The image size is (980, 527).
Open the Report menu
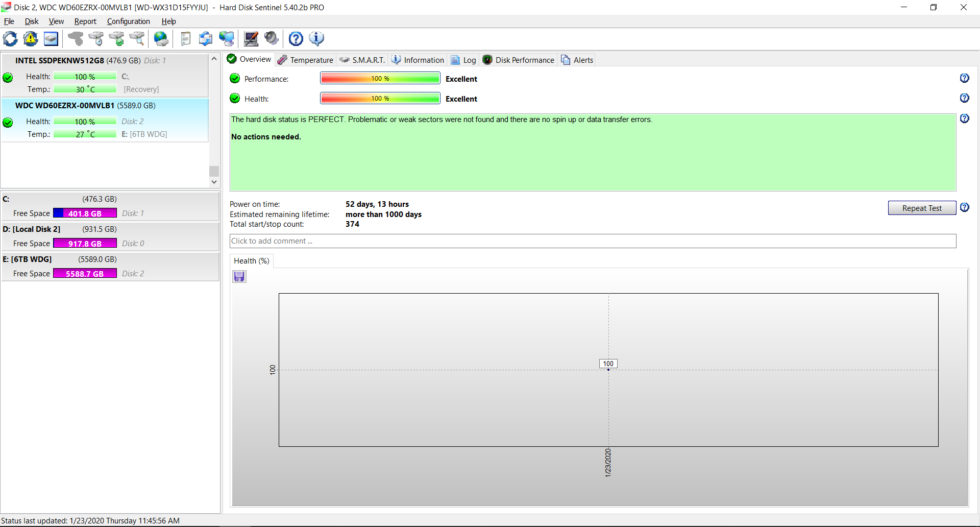[x=85, y=21]
